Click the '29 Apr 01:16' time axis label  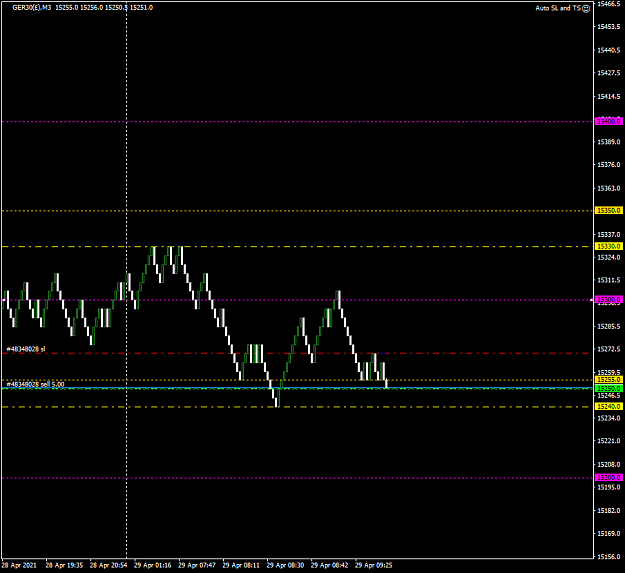pos(153,565)
